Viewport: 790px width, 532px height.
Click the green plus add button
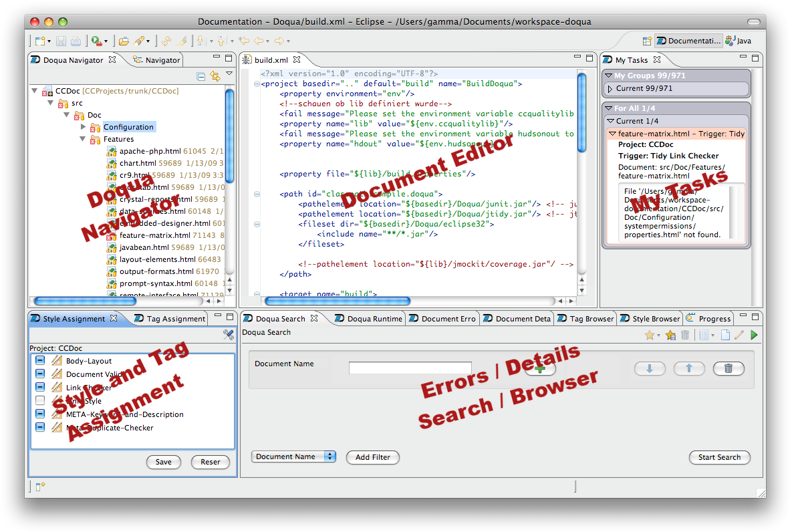[x=540, y=368]
